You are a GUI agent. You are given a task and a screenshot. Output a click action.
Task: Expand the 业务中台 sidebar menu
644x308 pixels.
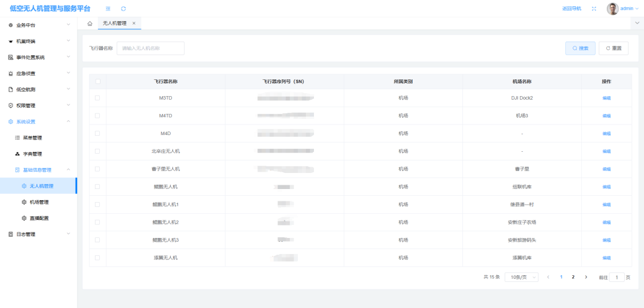click(38, 25)
